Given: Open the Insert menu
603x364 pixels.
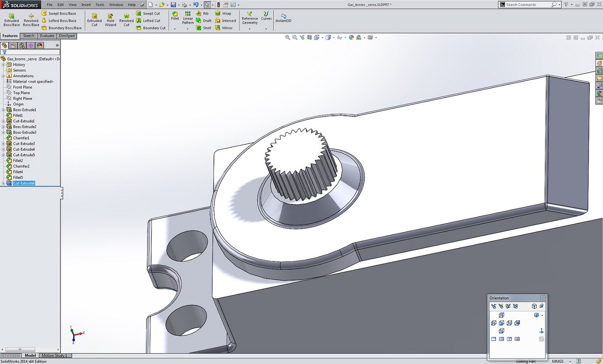Looking at the screenshot, I should click(86, 5).
